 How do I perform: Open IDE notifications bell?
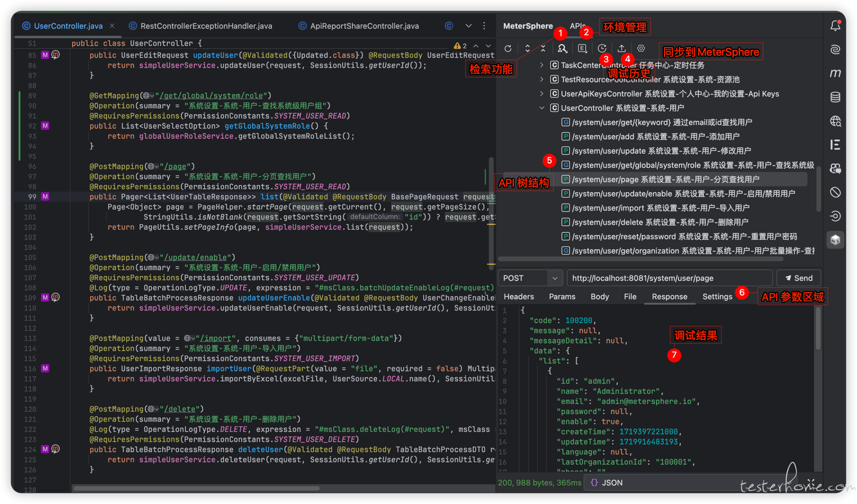point(836,26)
